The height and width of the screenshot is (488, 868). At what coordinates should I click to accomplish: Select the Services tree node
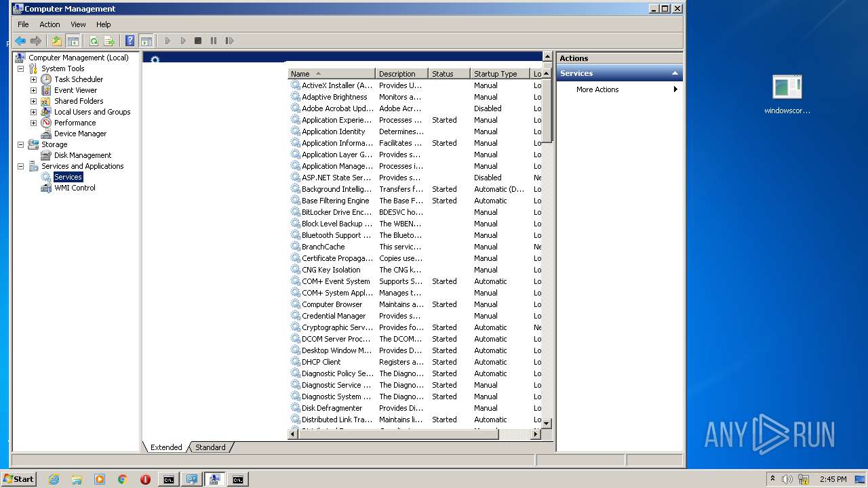(x=68, y=177)
